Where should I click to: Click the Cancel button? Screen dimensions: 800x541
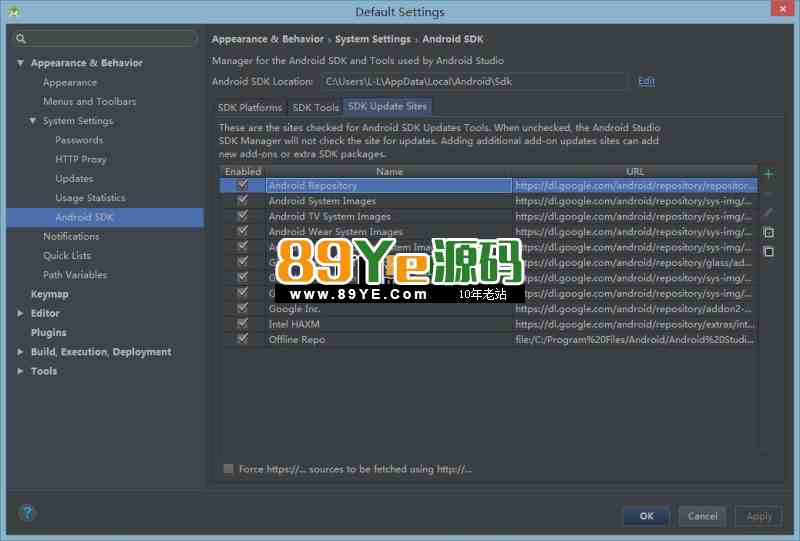click(703, 515)
